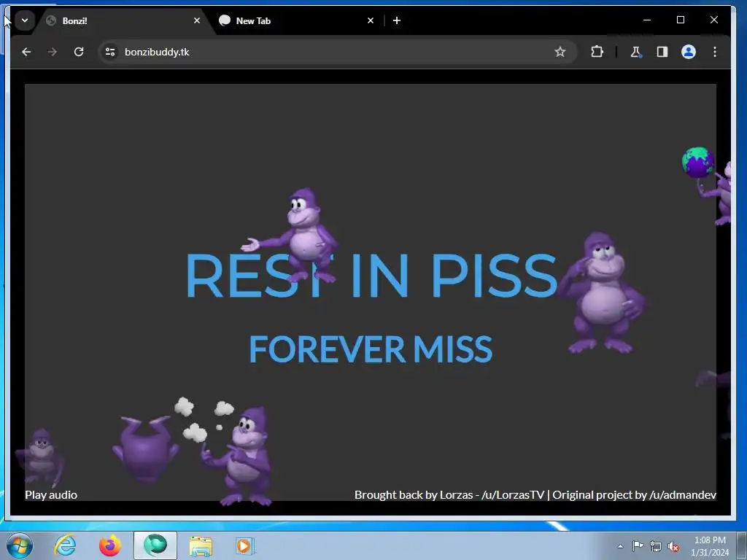Click the muted volume tray icon
Viewport: 747px width, 560px height.
[x=673, y=547]
